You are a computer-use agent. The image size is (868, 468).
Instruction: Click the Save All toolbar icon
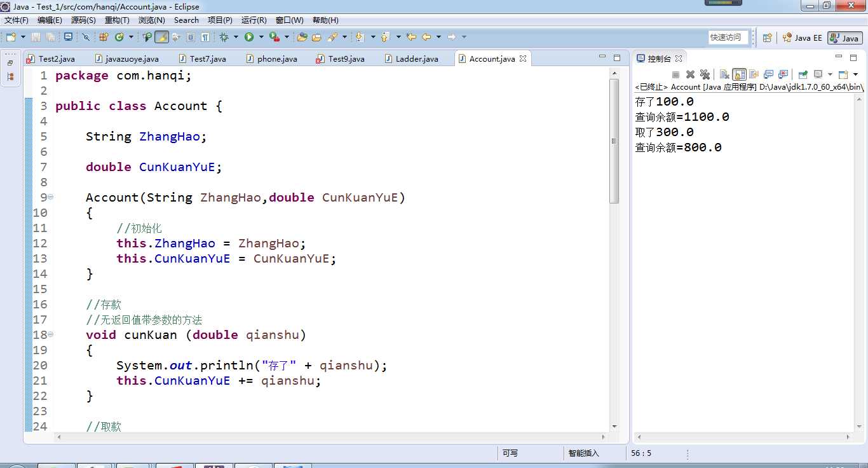(x=50, y=37)
